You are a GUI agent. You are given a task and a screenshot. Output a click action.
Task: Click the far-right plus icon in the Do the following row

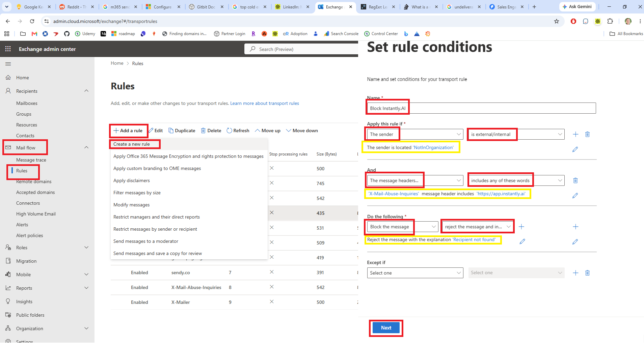click(575, 227)
